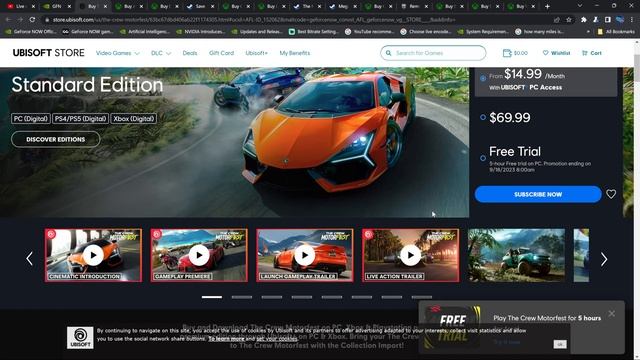Viewport: 640px width, 360px height.
Task: Play the Launch Gameplay Trailer
Action: coord(305,256)
